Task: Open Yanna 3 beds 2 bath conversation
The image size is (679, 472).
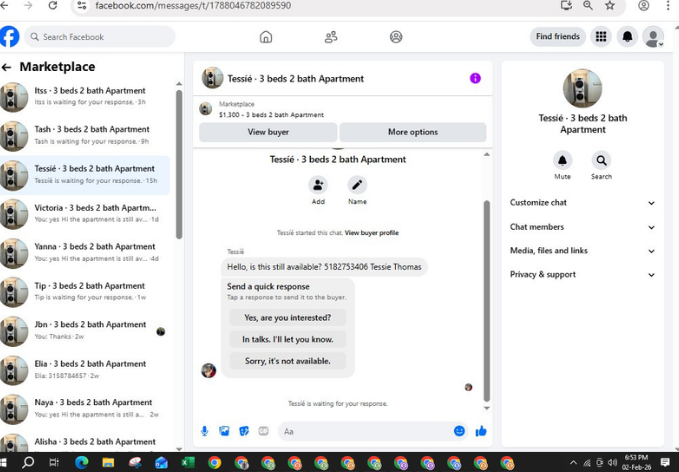Action: 85,252
